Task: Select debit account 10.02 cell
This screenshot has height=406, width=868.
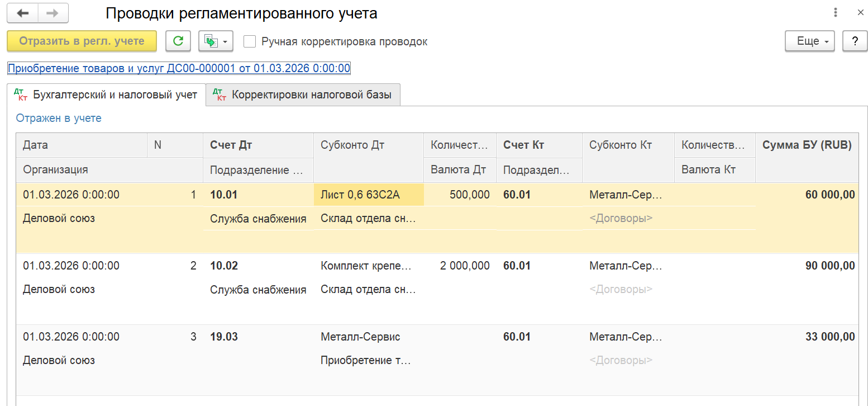Action: click(258, 266)
